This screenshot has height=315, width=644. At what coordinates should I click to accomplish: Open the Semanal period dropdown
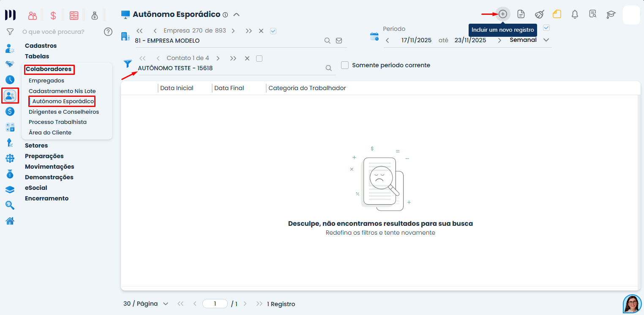(x=546, y=40)
